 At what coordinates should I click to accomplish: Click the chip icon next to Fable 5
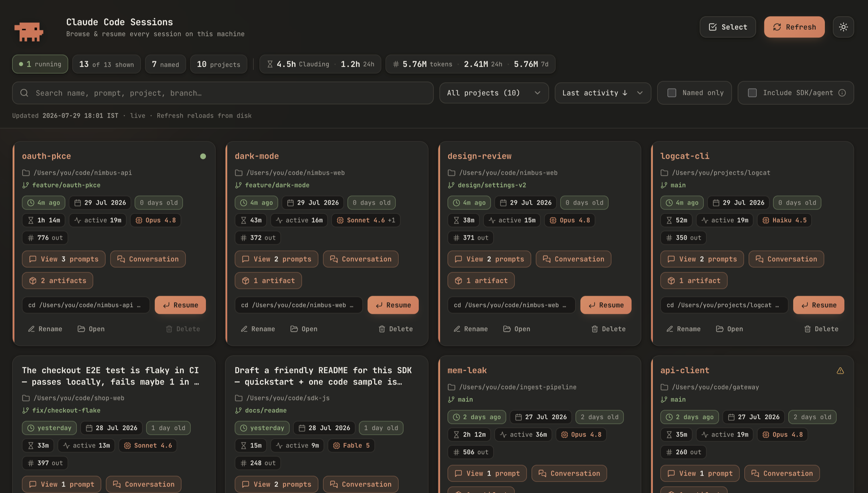pyautogui.click(x=336, y=445)
